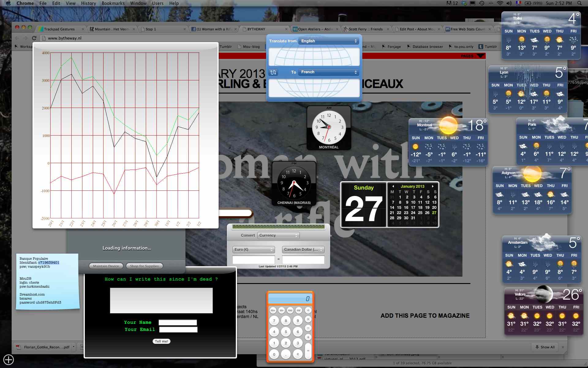Viewport: 588px width, 368px height.
Task: Open download item Florian_Gottke arrow menu
Action: coord(73,347)
